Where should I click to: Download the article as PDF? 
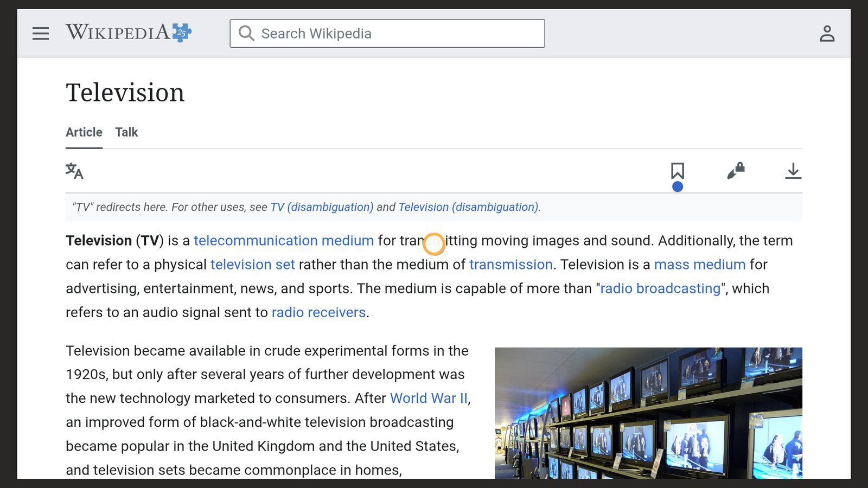(793, 171)
